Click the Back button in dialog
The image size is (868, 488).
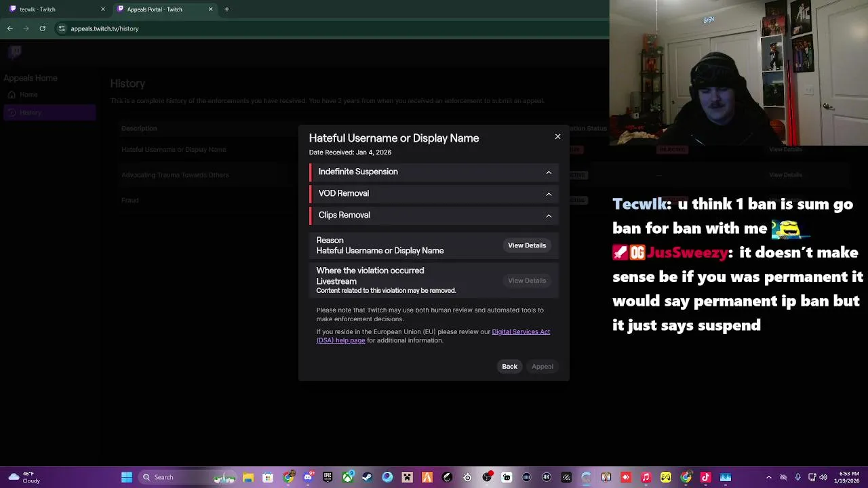[509, 367]
